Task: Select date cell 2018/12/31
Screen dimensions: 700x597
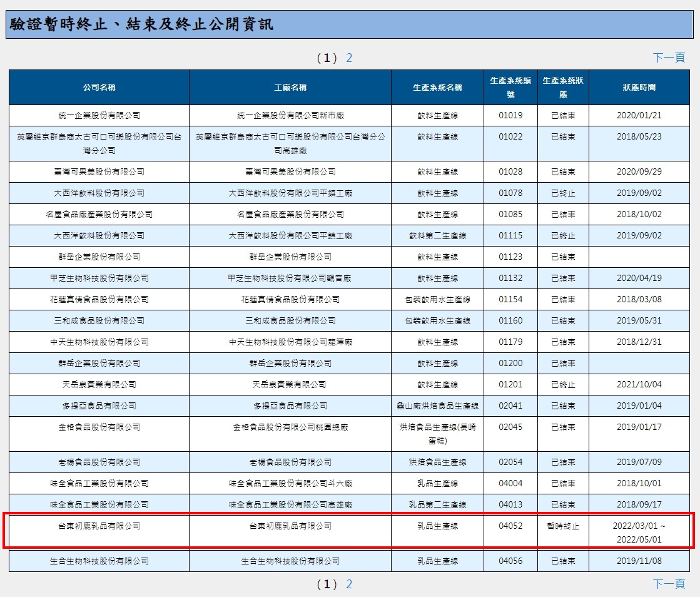Action: pyautogui.click(x=639, y=342)
